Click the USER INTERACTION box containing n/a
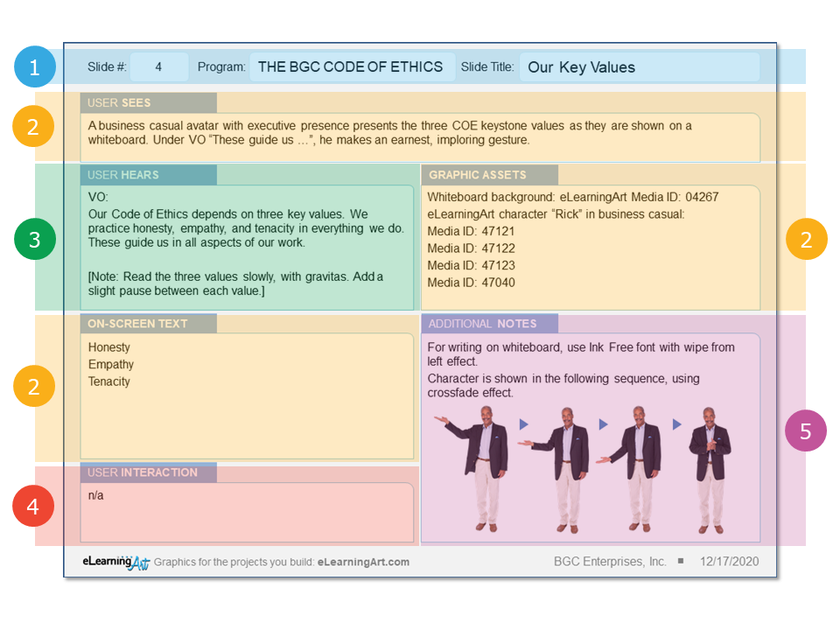Image resolution: width=840 pixels, height=630 pixels. click(x=247, y=512)
